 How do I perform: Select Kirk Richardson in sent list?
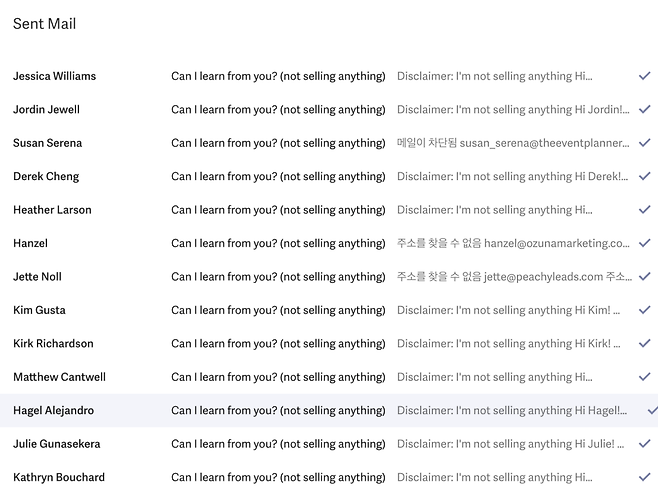click(x=53, y=344)
